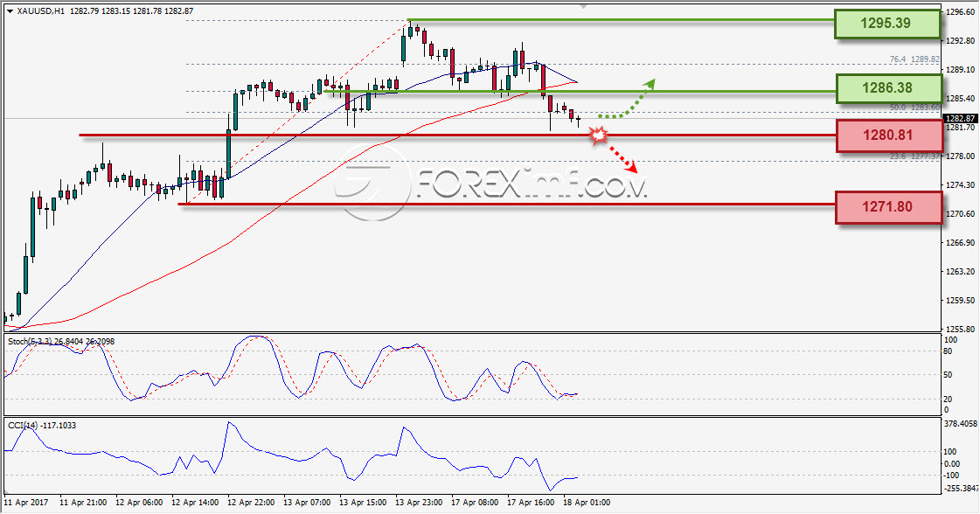This screenshot has width=980, height=514.
Task: Click the 1289.10 price axis label
Action: point(961,69)
